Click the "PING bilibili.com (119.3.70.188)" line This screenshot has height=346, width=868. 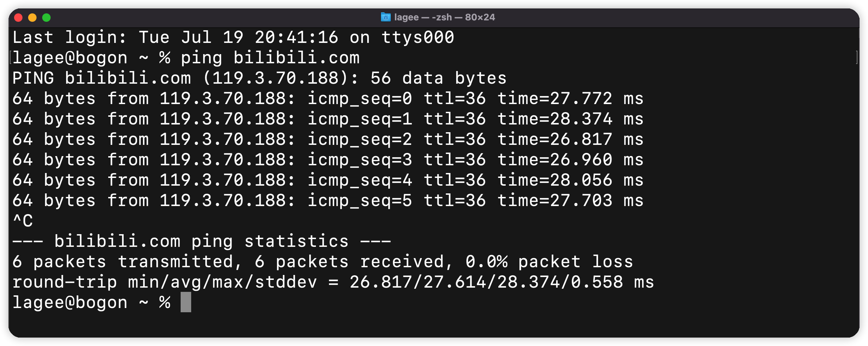(x=259, y=78)
